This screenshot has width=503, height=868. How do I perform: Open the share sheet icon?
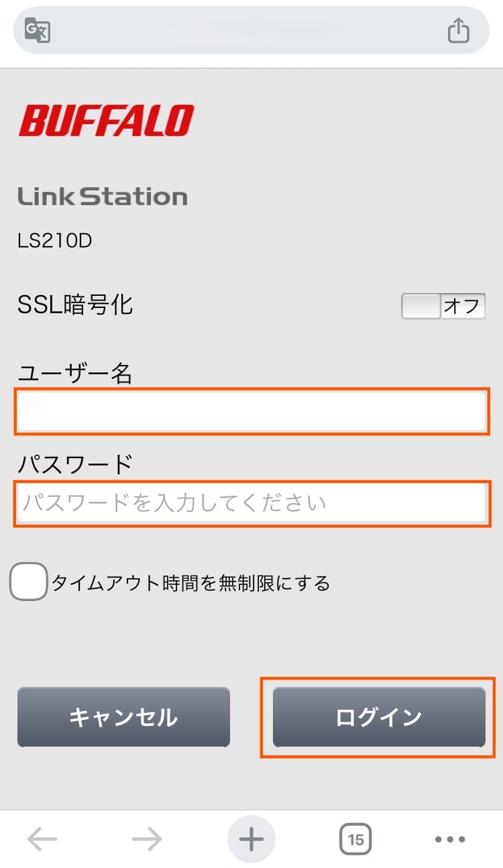(x=458, y=31)
